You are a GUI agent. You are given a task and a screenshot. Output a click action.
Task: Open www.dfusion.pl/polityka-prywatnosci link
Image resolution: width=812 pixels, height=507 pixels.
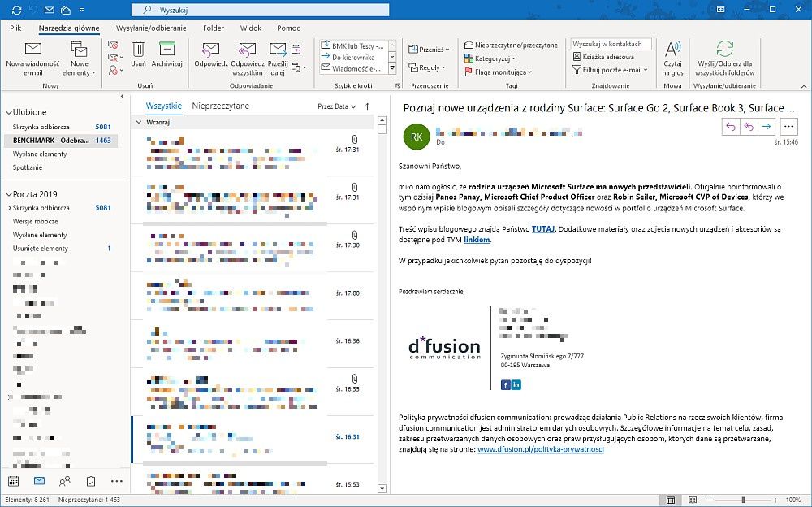(541, 449)
